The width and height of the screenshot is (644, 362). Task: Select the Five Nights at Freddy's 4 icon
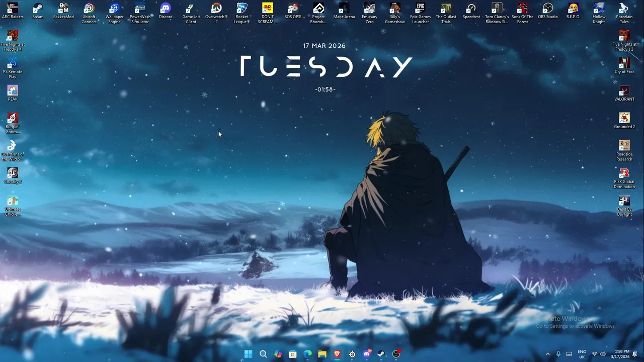coord(13,41)
